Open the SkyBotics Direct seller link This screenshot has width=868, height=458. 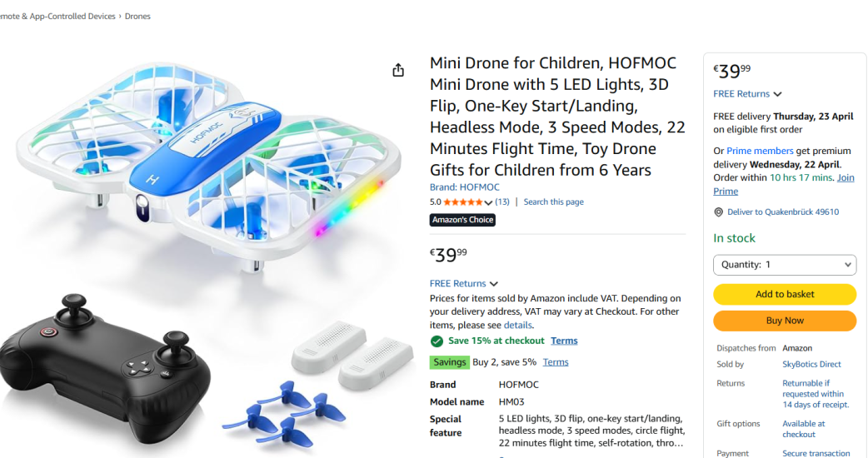tap(811, 364)
